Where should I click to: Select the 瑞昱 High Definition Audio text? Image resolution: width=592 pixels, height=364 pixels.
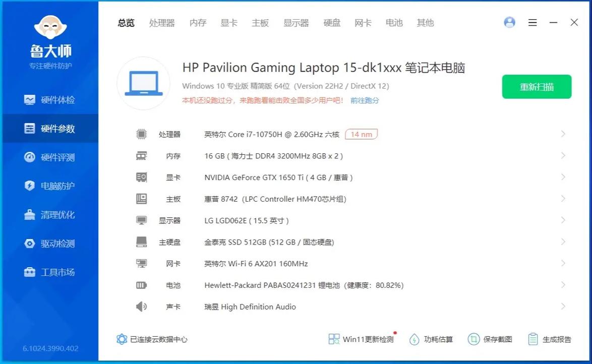pyautogui.click(x=250, y=307)
